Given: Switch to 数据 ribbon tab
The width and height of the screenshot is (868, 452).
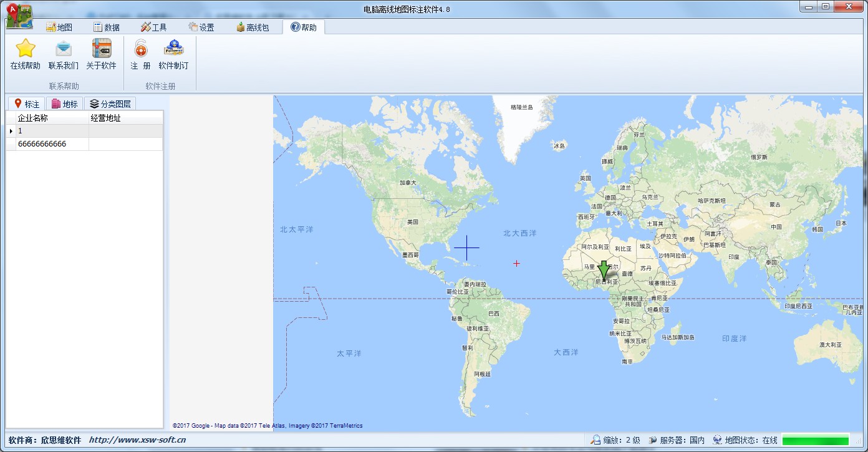Looking at the screenshot, I should pos(107,27).
